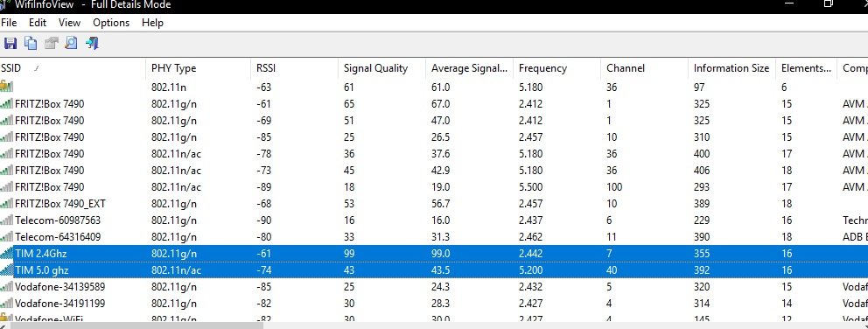This screenshot has width=868, height=329.
Task: Click the Information Size value 314
Action: (702, 304)
